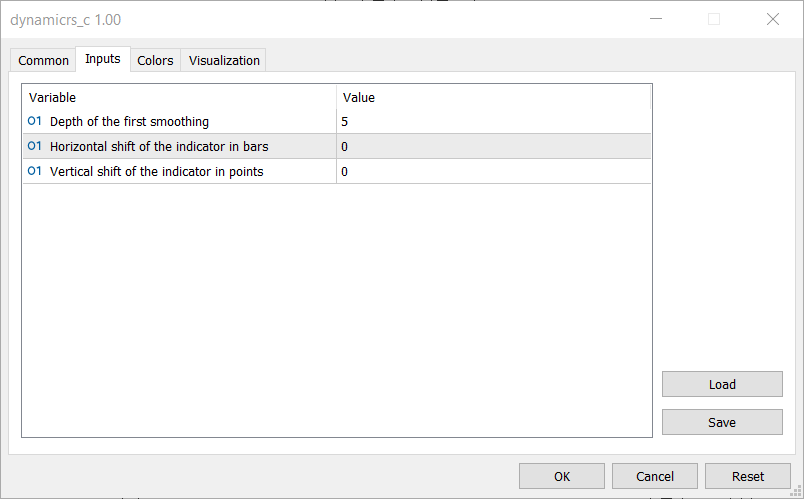Reset inputs with the Reset button
Image resolution: width=804 pixels, height=499 pixels.
748,476
